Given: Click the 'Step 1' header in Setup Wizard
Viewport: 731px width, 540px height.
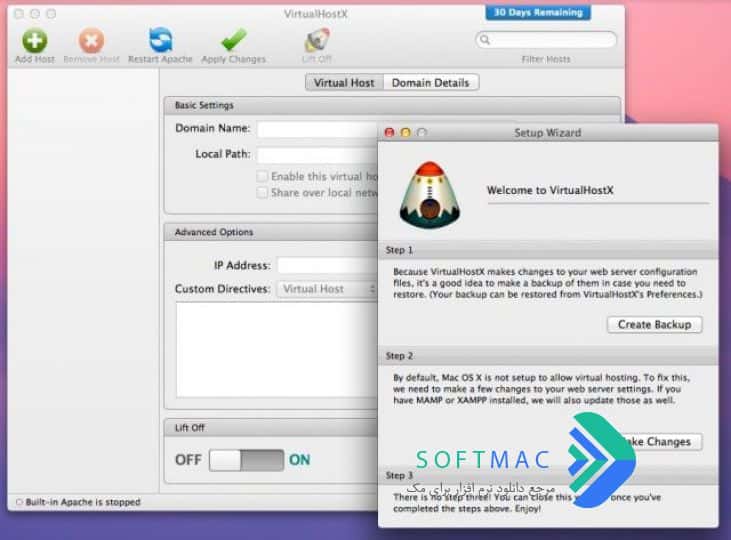Looking at the screenshot, I should point(399,250).
